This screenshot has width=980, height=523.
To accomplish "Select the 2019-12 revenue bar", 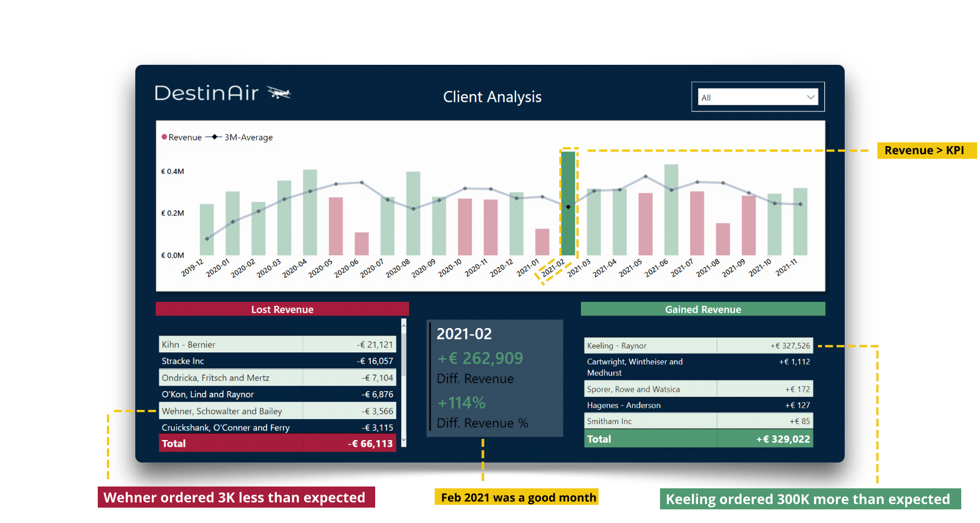I will click(x=207, y=230).
